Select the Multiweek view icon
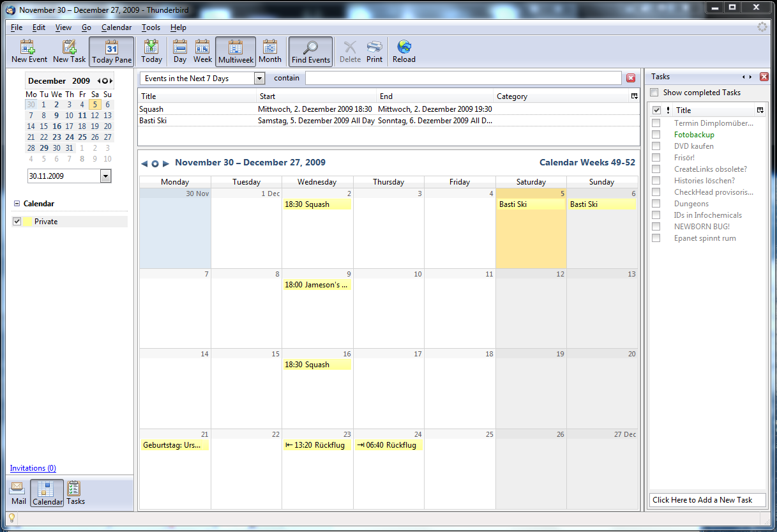The height and width of the screenshot is (532, 777). tap(236, 52)
